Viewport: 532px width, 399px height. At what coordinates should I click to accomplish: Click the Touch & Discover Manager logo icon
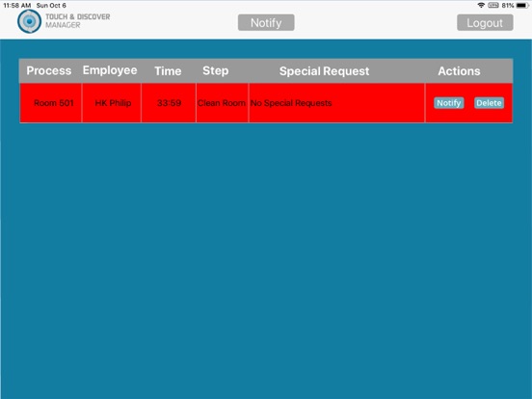pyautogui.click(x=30, y=21)
